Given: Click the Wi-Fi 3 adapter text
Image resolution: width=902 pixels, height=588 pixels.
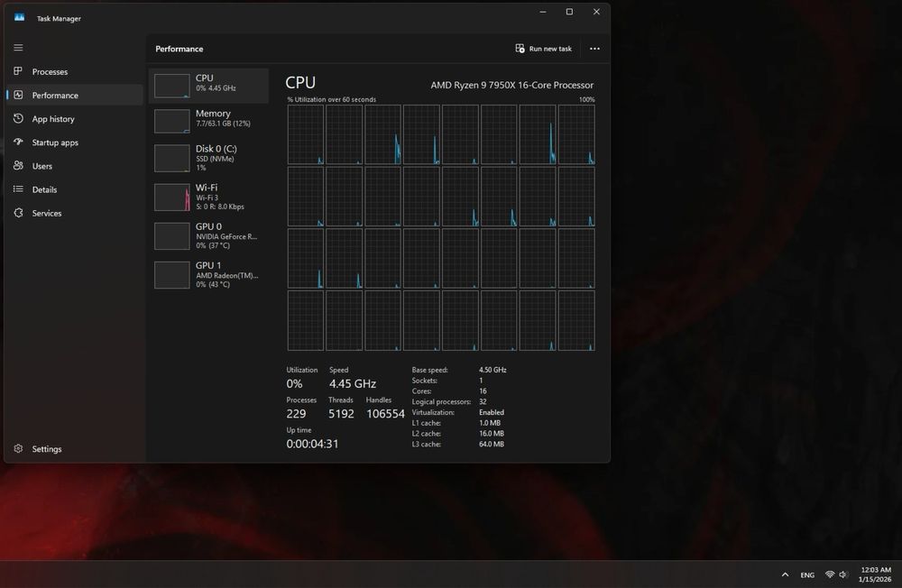Looking at the screenshot, I should point(207,198).
